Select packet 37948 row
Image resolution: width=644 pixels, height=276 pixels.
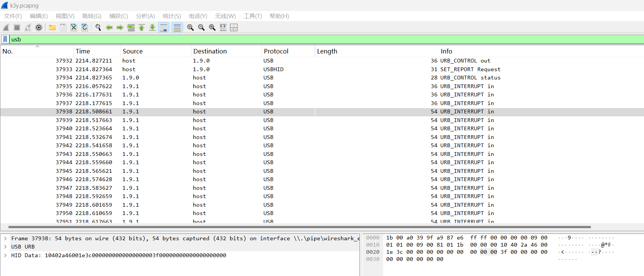(322, 196)
